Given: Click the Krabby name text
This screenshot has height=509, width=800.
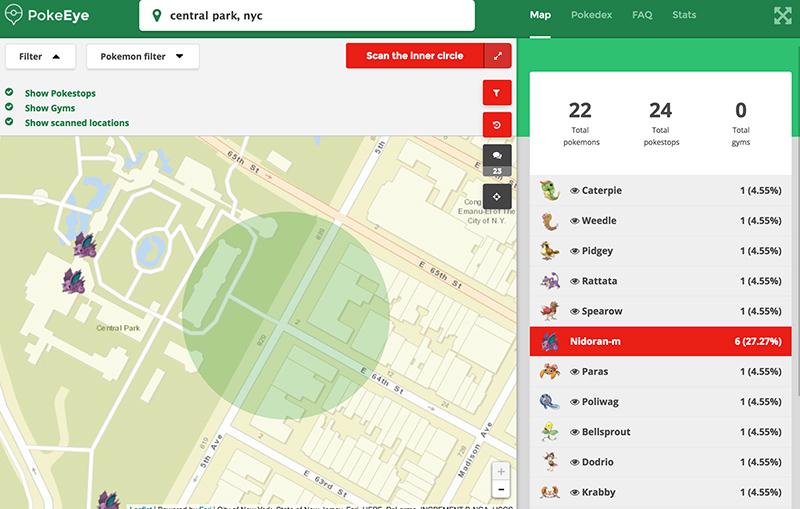Looking at the screenshot, I should 598,492.
